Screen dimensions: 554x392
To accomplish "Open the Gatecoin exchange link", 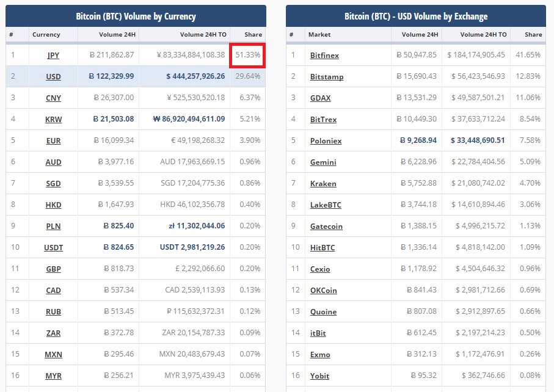I will coord(326,226).
